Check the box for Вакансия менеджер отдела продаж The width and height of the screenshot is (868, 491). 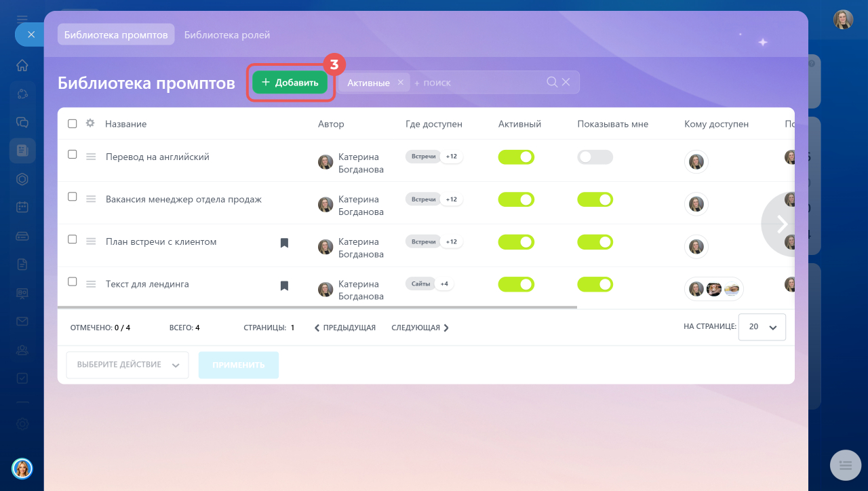(x=73, y=197)
